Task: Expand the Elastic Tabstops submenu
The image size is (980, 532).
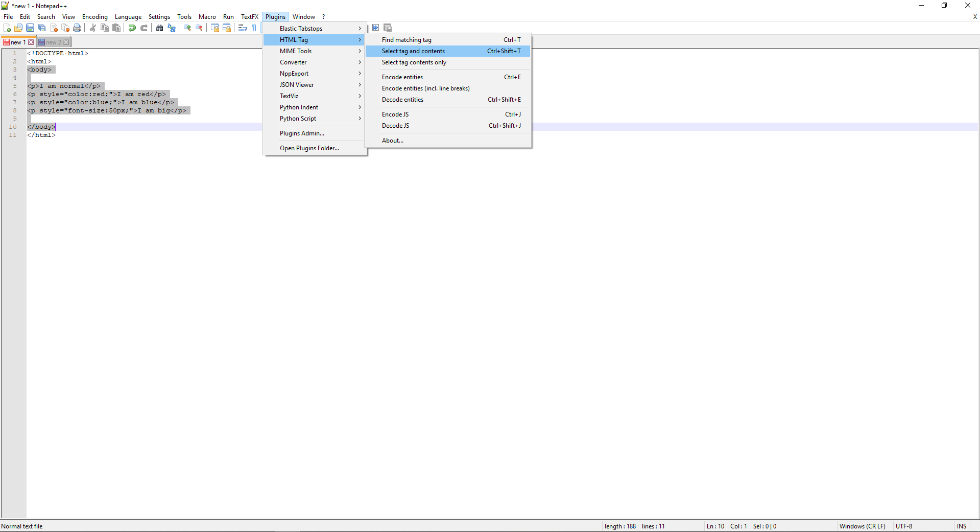Action: [x=315, y=29]
